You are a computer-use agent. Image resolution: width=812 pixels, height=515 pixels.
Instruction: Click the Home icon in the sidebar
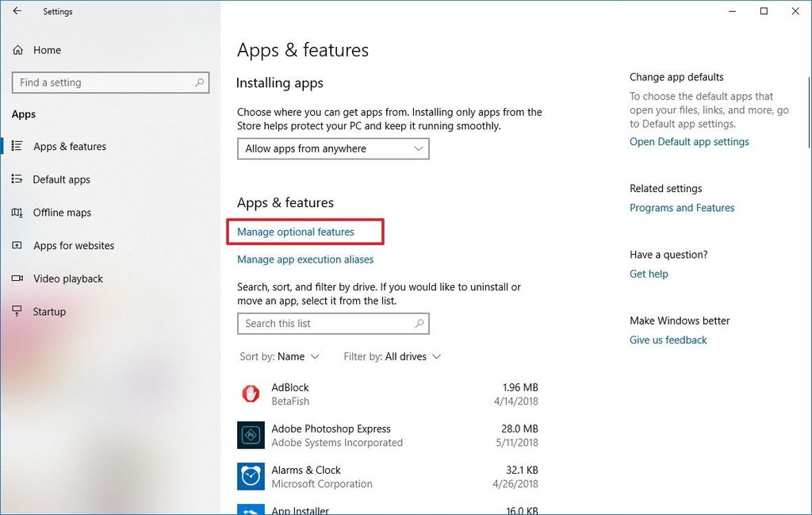click(17, 50)
